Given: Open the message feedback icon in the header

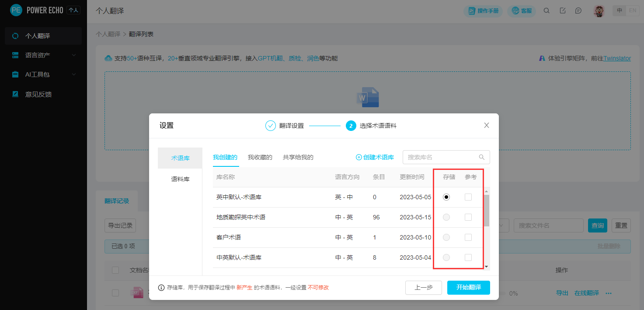Looking at the screenshot, I should point(579,10).
